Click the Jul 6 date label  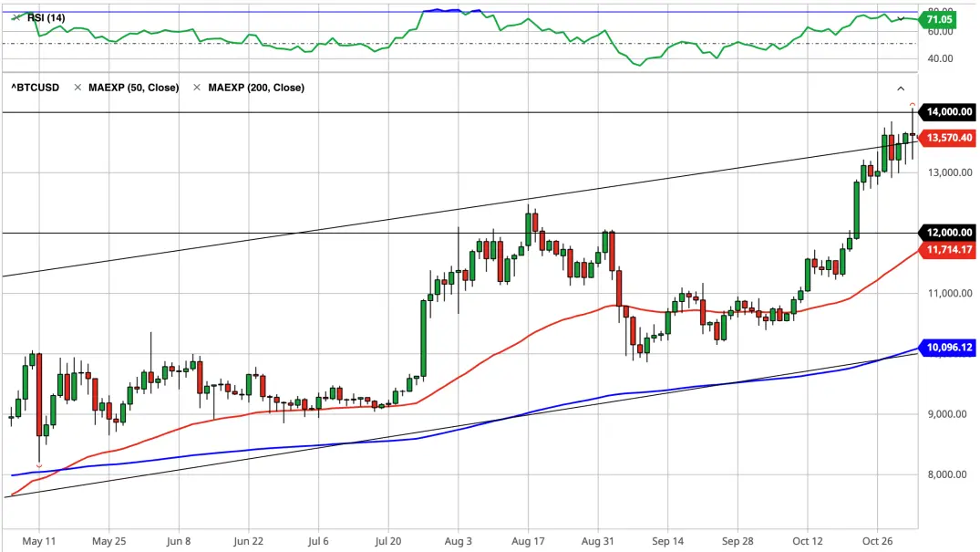[318, 541]
